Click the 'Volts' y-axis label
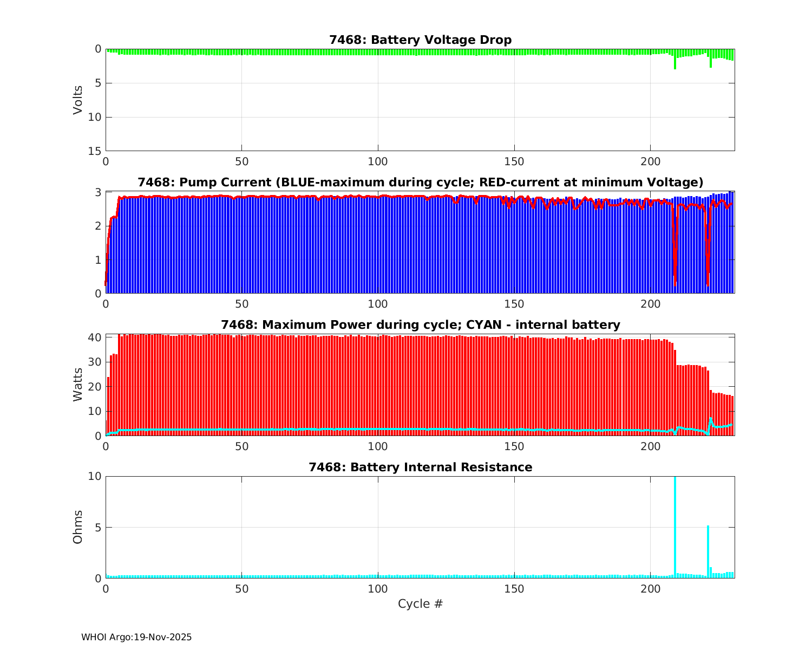 point(78,100)
